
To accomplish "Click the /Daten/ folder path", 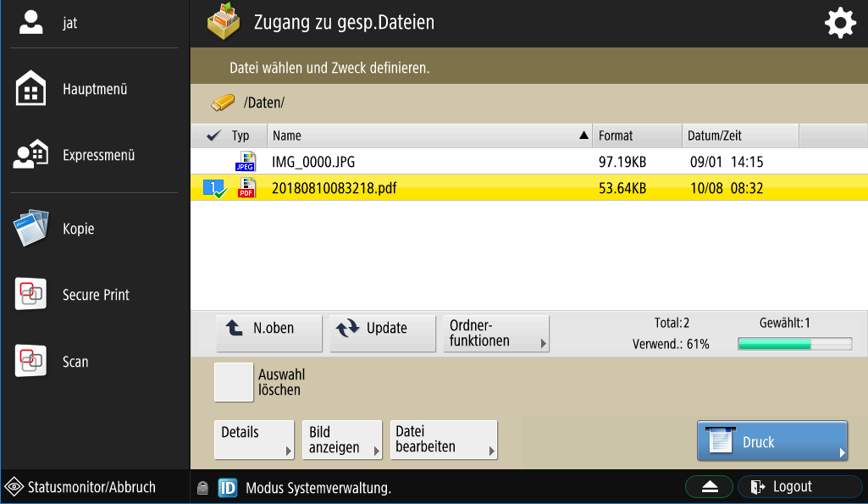I will pos(264,103).
